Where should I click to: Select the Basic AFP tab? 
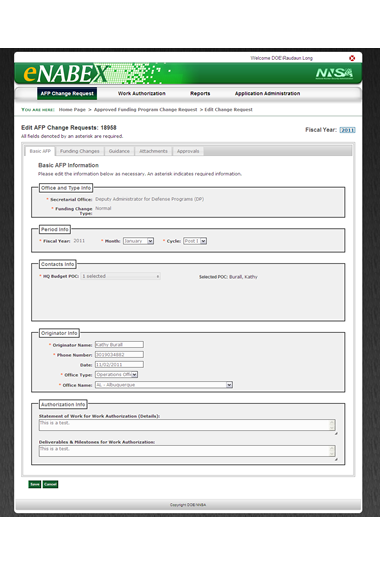(x=40, y=151)
